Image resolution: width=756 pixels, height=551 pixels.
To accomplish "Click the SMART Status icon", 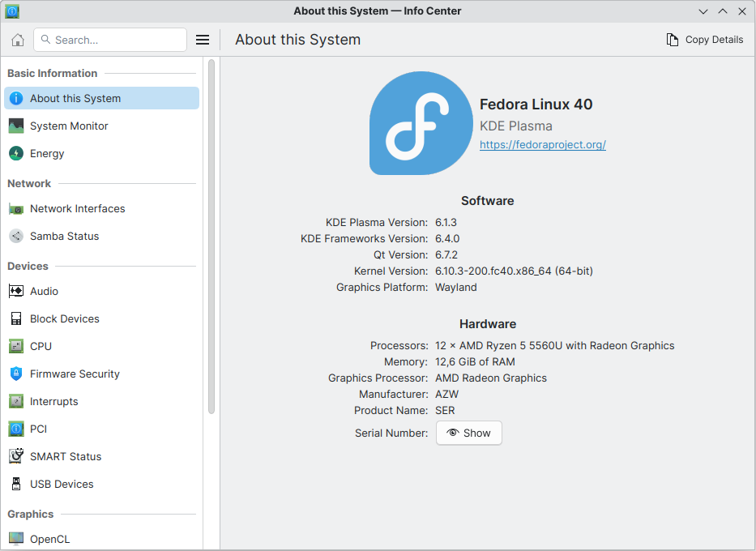I will click(x=16, y=456).
